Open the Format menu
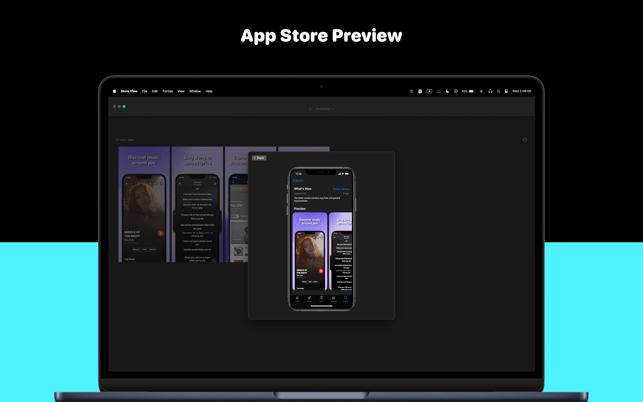This screenshot has width=643, height=402. click(168, 91)
